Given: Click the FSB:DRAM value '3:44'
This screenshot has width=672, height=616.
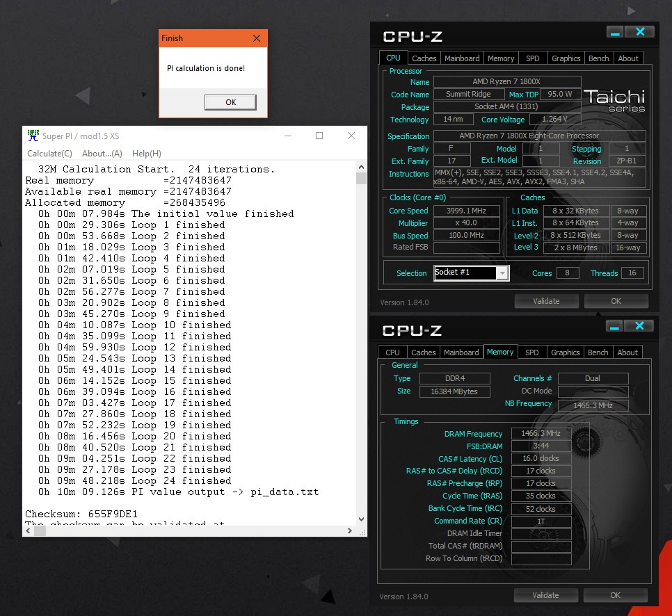Looking at the screenshot, I should click(541, 446).
